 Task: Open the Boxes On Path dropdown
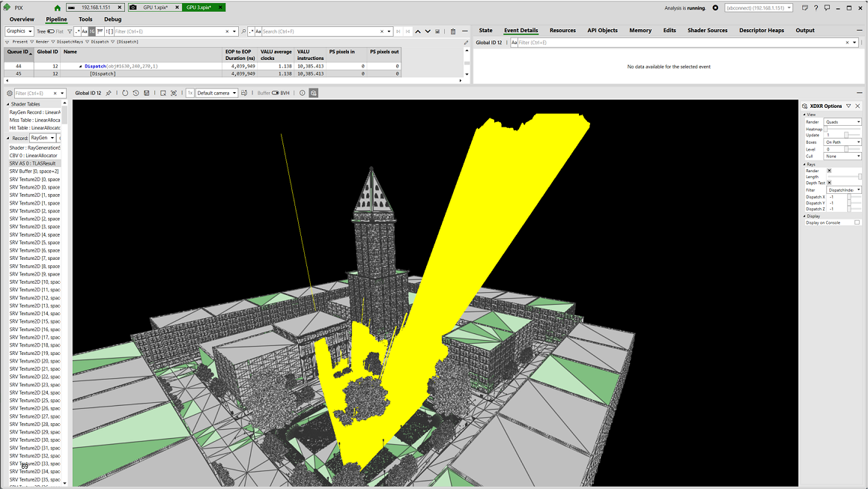pyautogui.click(x=843, y=142)
